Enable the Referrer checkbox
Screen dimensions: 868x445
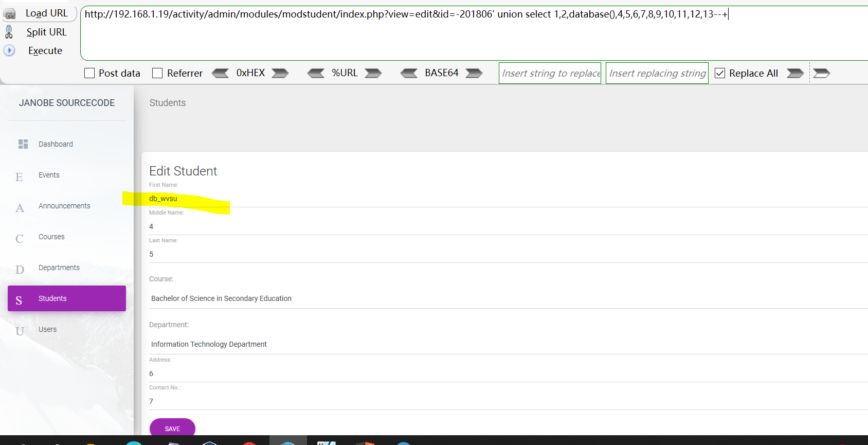[x=157, y=73]
